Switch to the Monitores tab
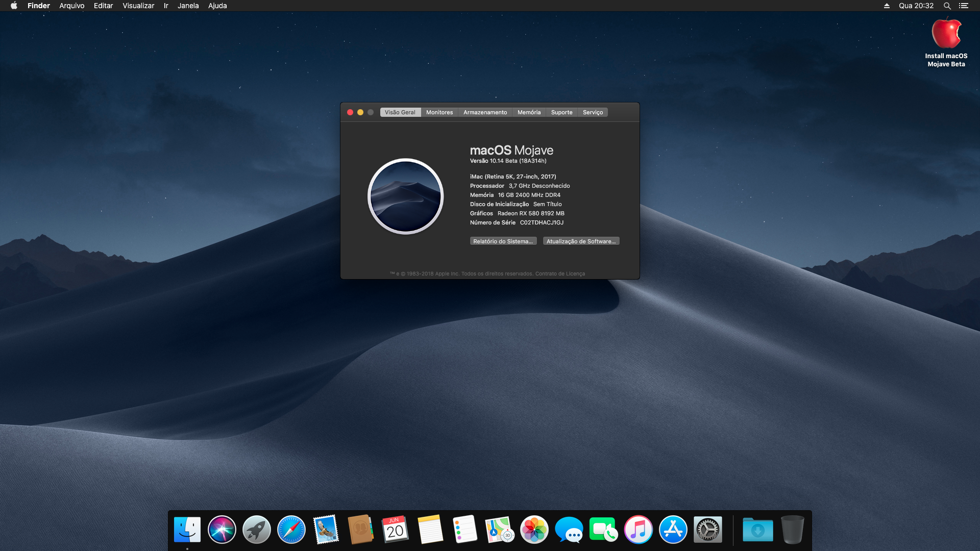This screenshot has height=551, width=980. [x=439, y=112]
